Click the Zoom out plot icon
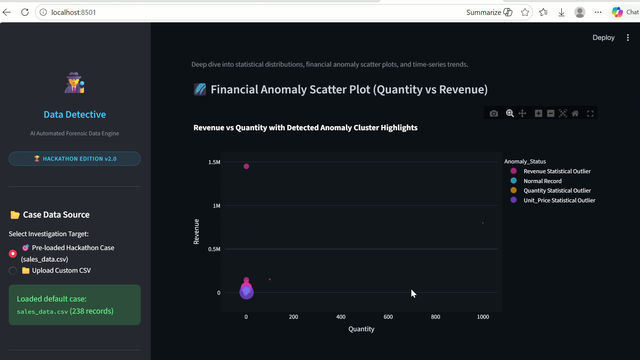 click(x=551, y=113)
